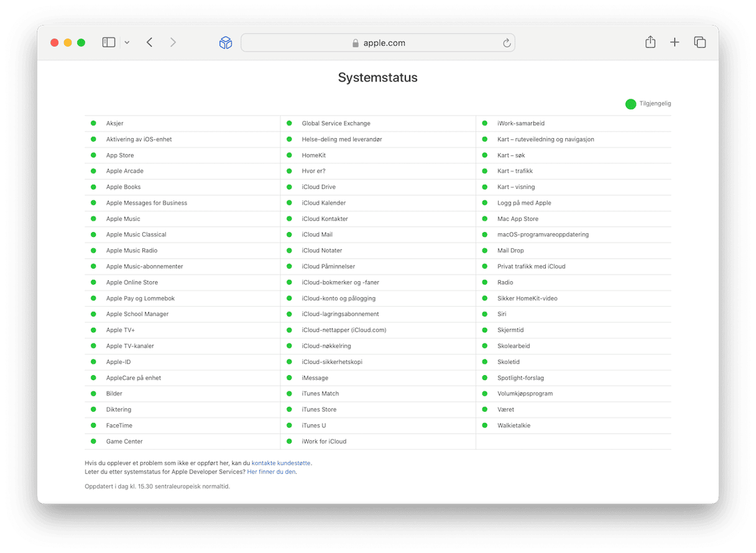Image resolution: width=756 pixels, height=553 pixels.
Task: Open the 'Her finner du den' link
Action: pyautogui.click(x=272, y=472)
